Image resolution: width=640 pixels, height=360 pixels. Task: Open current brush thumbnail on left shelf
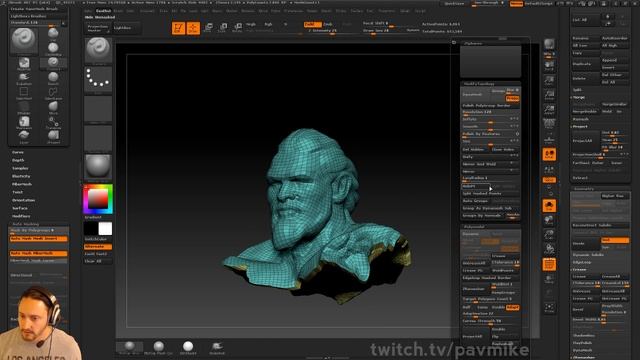pyautogui.click(x=98, y=50)
